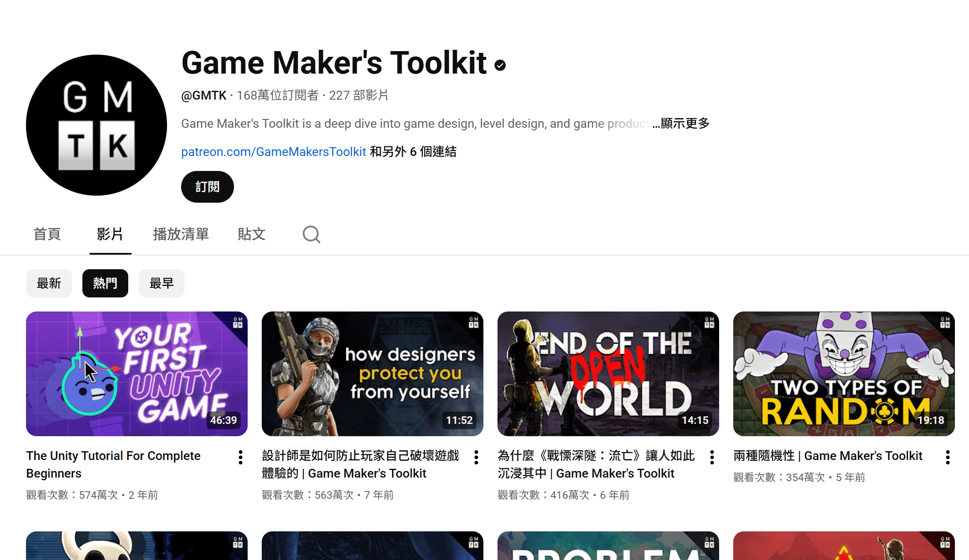Select the 最新 sort chip

click(x=49, y=283)
